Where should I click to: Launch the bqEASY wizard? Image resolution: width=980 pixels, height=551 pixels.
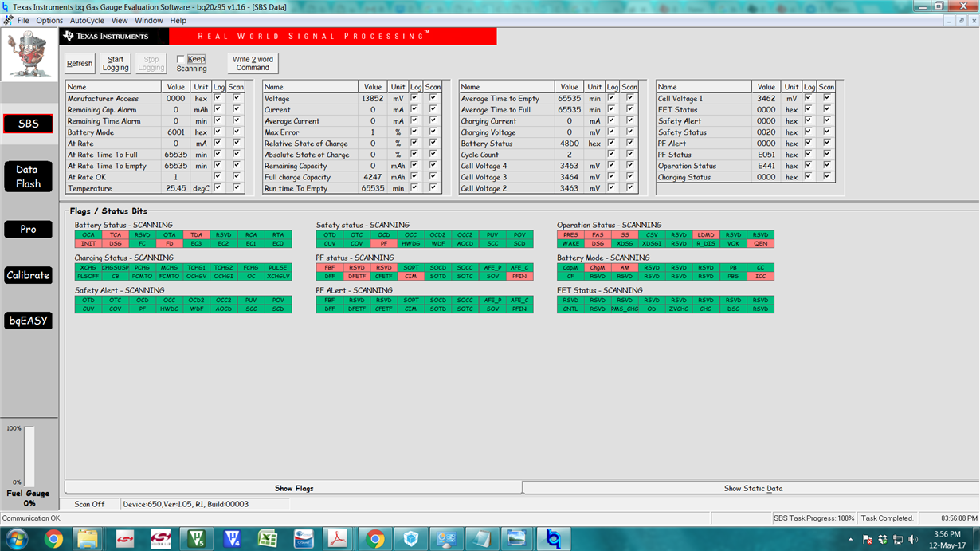click(28, 321)
